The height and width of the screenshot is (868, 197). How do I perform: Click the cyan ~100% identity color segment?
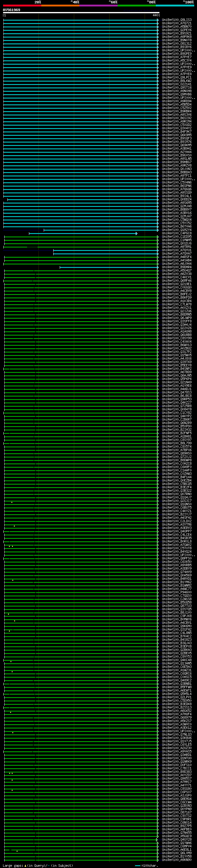175,6
